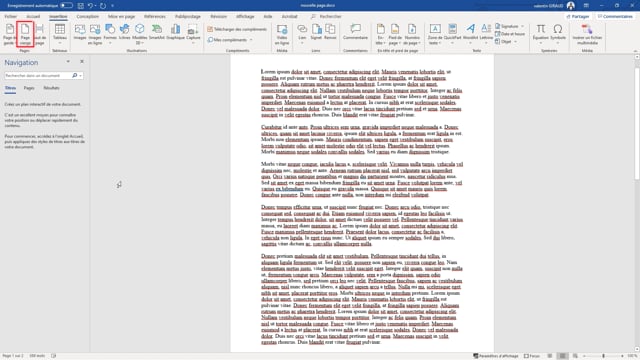Open the Tableau insert tool
Viewport: 640px width, 360px height.
point(60,34)
